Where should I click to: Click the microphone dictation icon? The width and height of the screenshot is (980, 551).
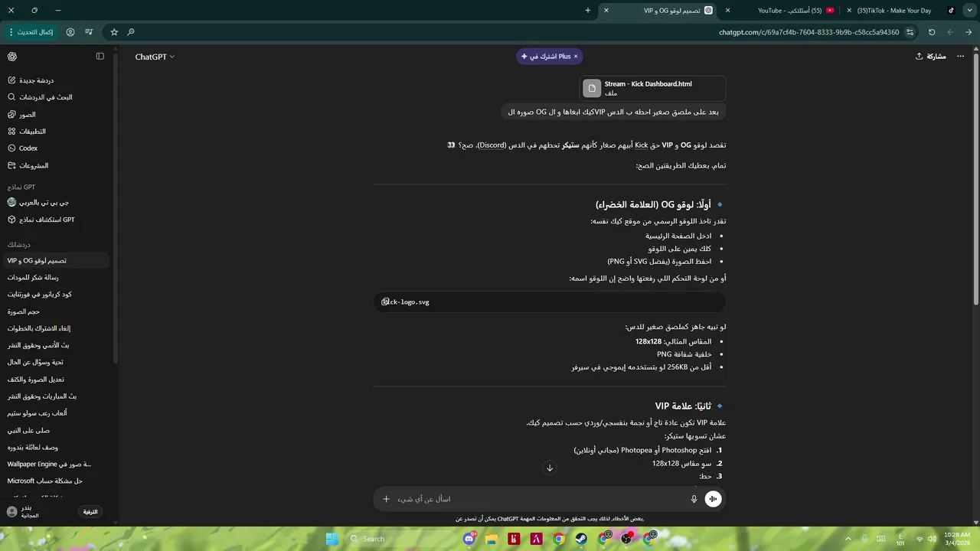click(694, 499)
